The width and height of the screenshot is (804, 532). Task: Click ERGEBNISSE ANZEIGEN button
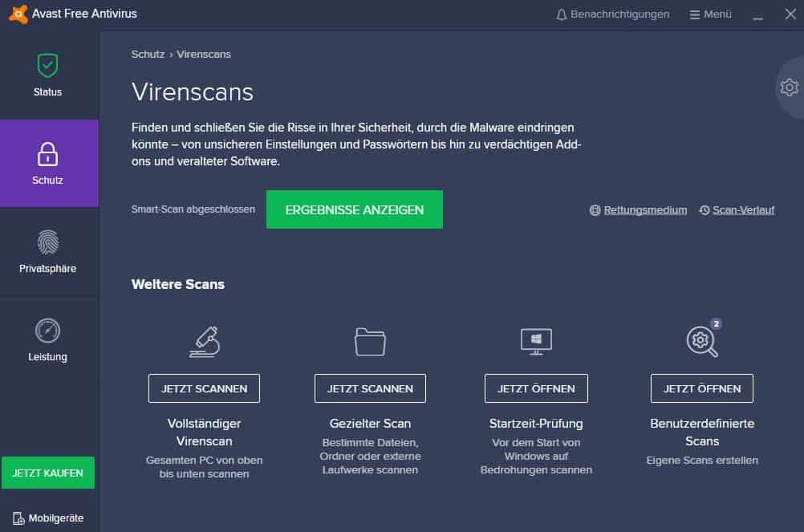click(355, 209)
